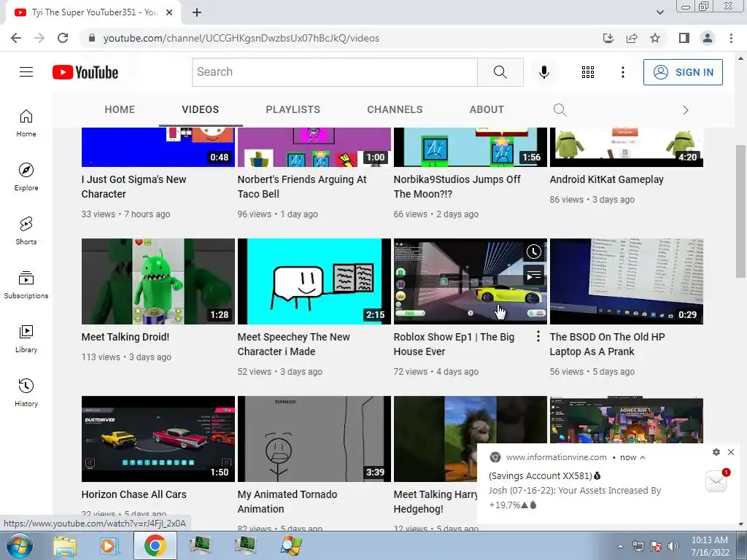The height and width of the screenshot is (560, 747).
Task: Click the page vertical scrollbar thumb
Action: click(740, 211)
